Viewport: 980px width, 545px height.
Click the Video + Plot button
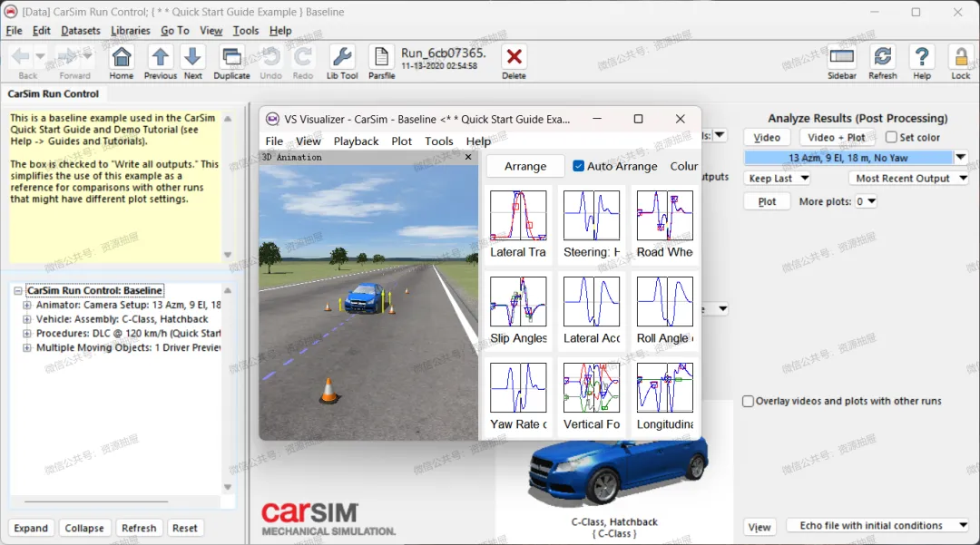point(837,138)
